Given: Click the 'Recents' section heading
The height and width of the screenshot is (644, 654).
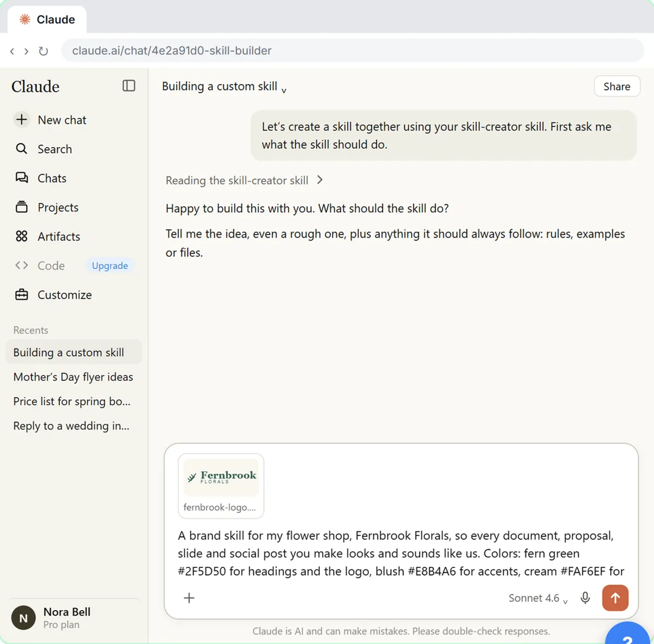Looking at the screenshot, I should coord(31,330).
